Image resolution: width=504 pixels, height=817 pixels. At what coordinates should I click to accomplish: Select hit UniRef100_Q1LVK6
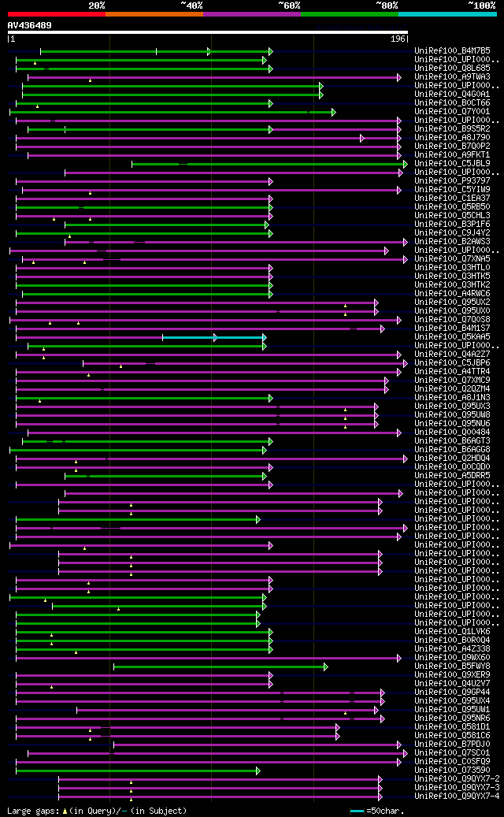[452, 631]
